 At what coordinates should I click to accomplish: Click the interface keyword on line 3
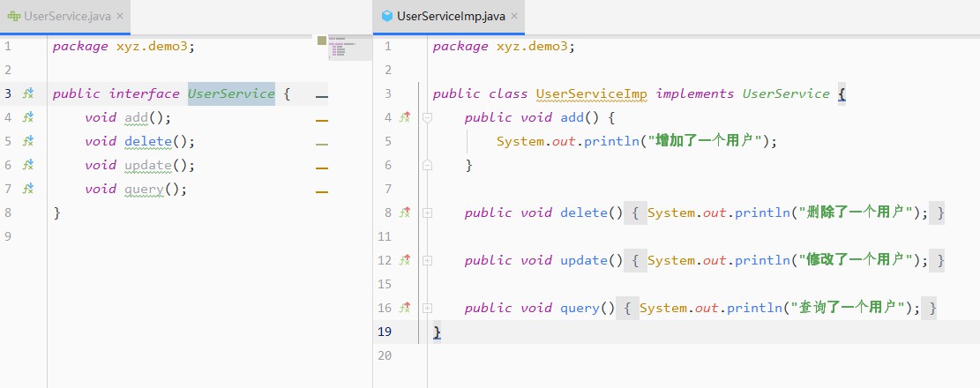click(x=145, y=93)
